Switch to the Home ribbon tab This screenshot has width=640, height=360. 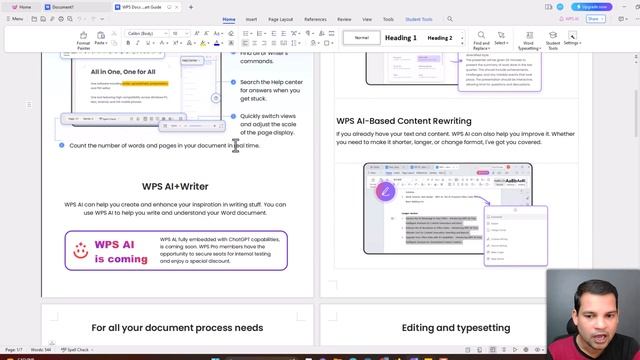(229, 19)
